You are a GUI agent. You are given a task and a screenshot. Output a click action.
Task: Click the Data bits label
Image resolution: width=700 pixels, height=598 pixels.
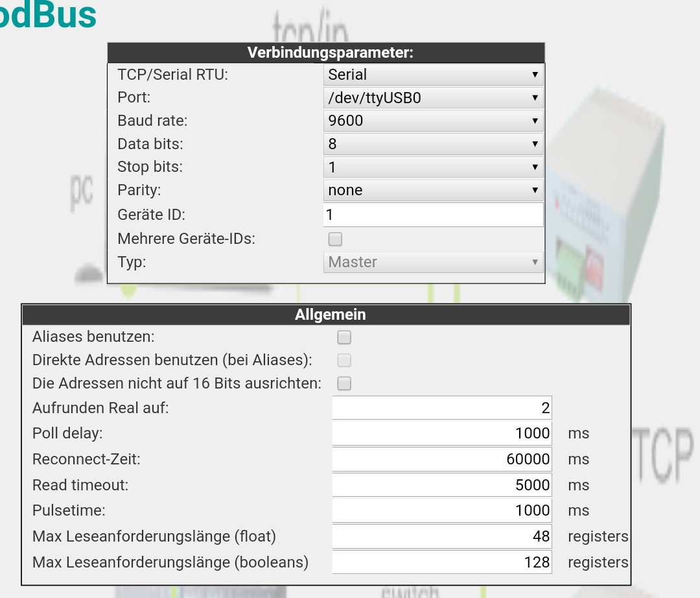tap(150, 144)
